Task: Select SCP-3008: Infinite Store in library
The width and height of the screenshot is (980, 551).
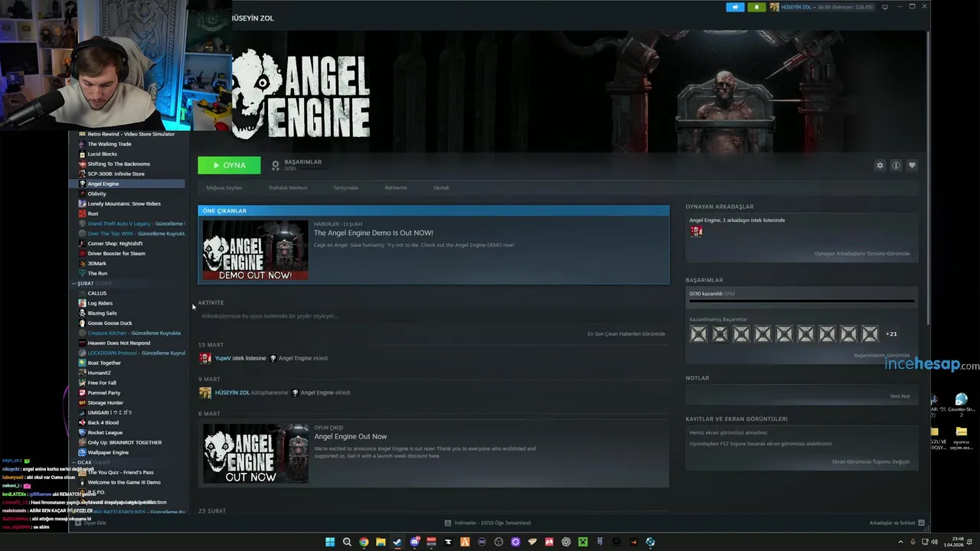Action: point(116,174)
